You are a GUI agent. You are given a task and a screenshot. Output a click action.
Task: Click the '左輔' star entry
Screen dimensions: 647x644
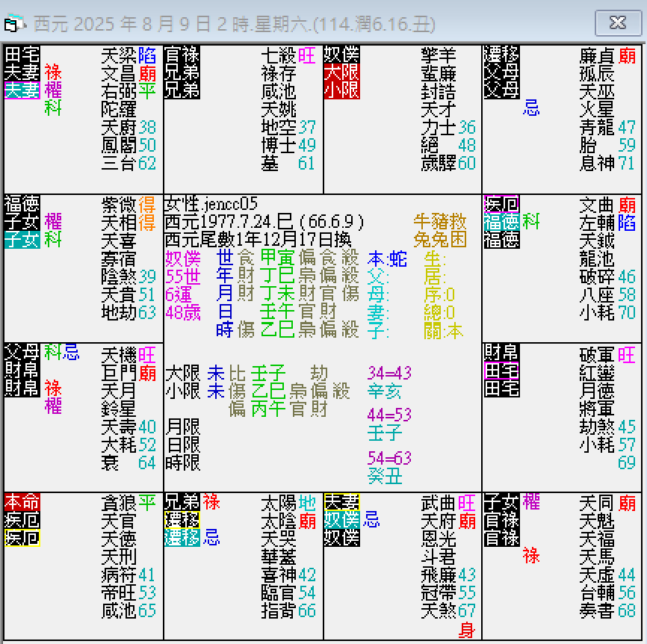pyautogui.click(x=597, y=223)
